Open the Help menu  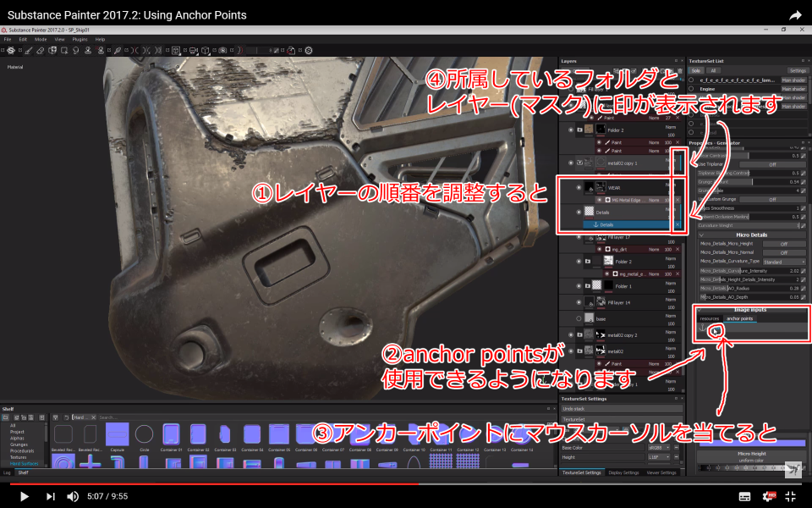click(x=100, y=40)
